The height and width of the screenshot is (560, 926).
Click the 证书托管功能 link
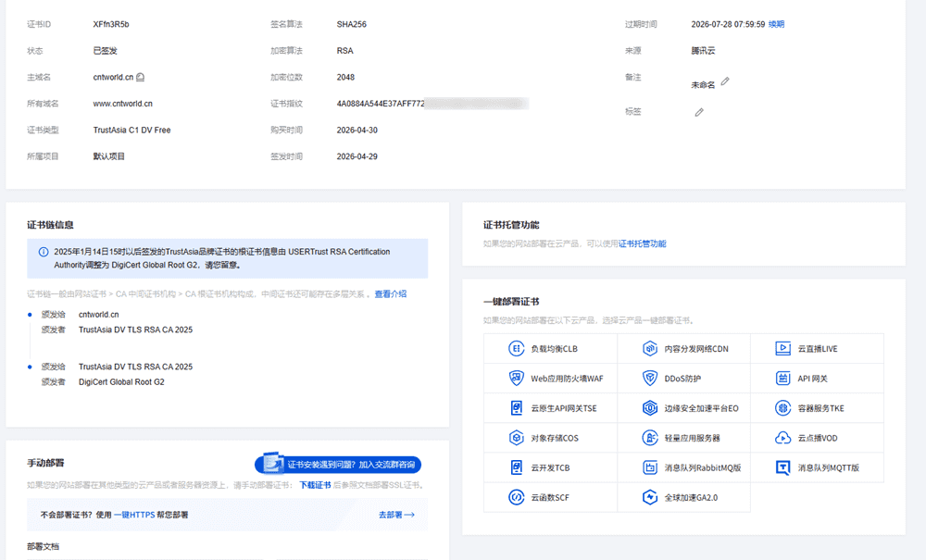[x=642, y=243]
